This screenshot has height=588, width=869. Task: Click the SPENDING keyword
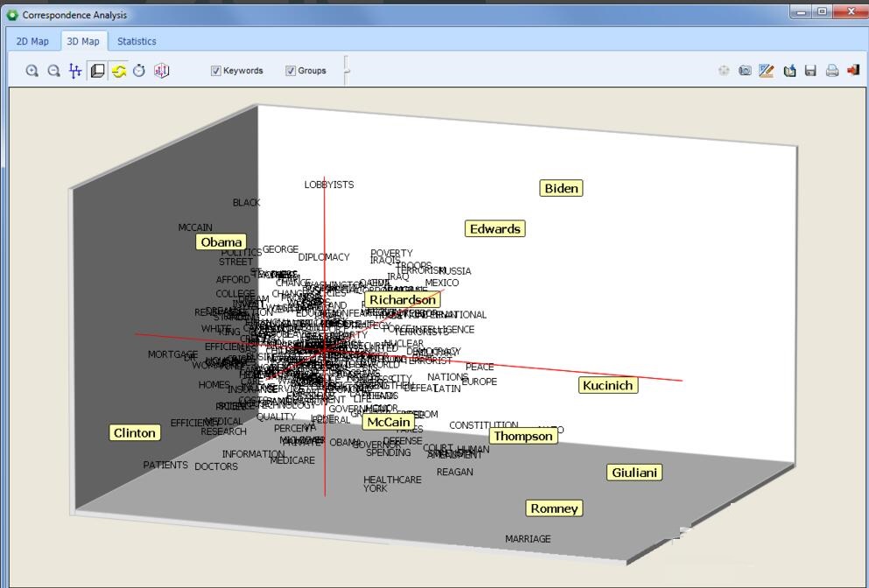389,452
